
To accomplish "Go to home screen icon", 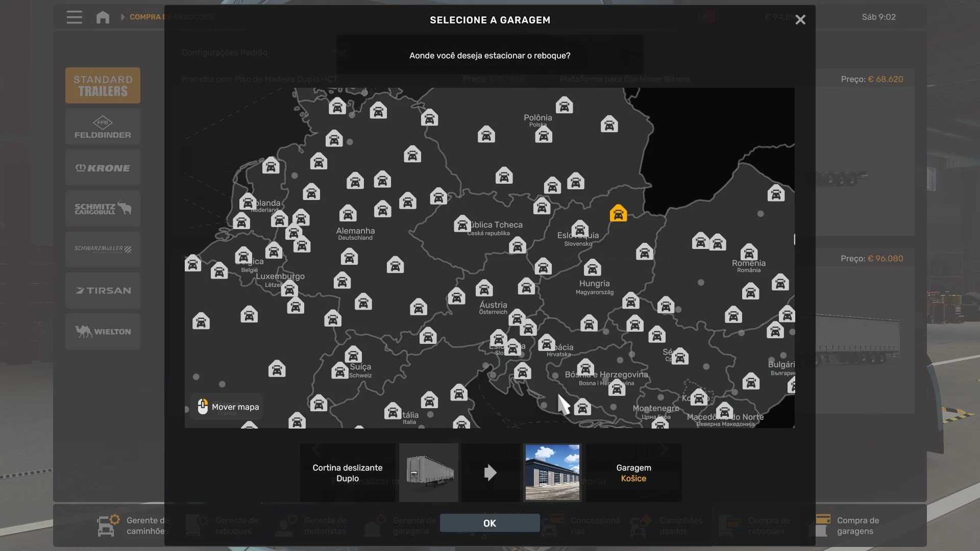I will (103, 17).
